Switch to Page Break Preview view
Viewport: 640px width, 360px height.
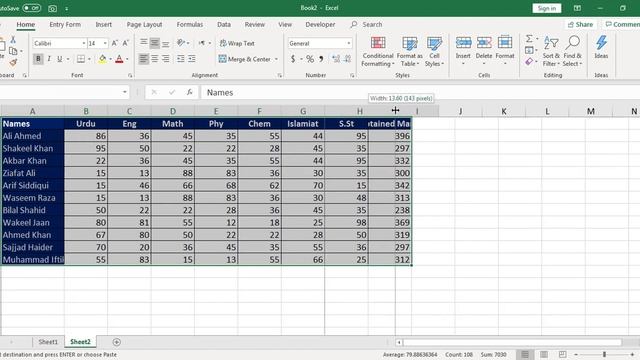(x=562, y=354)
